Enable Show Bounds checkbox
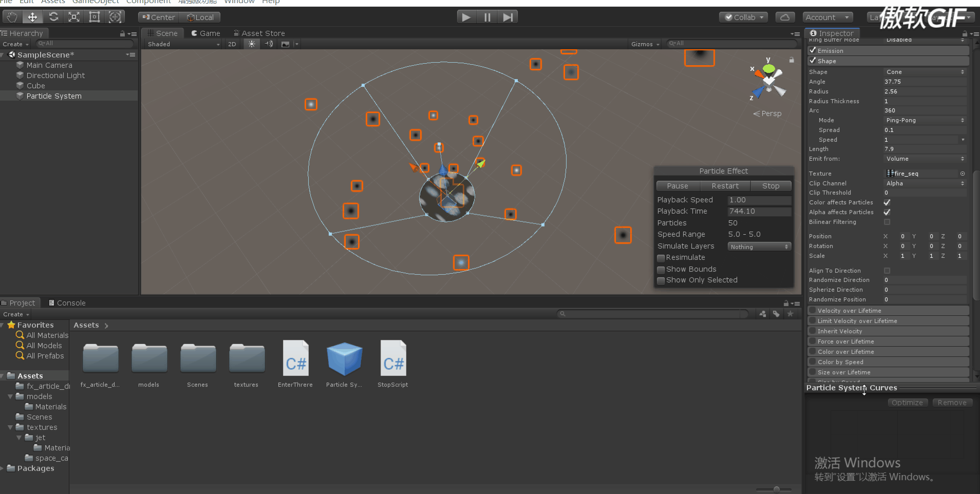This screenshot has width=980, height=494. (661, 270)
